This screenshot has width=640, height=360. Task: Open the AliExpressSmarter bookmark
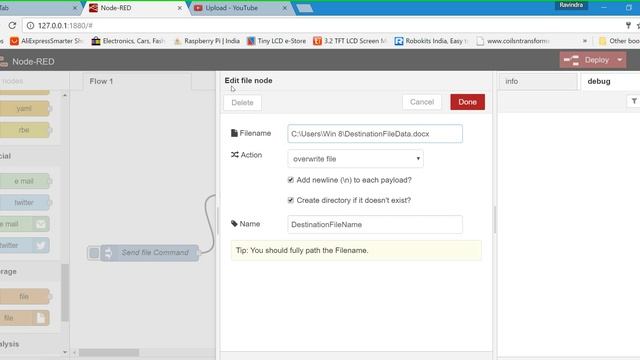click(x=47, y=41)
